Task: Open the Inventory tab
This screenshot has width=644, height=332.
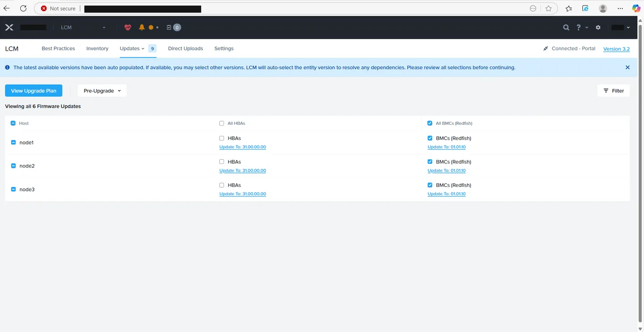Action: pos(98,48)
